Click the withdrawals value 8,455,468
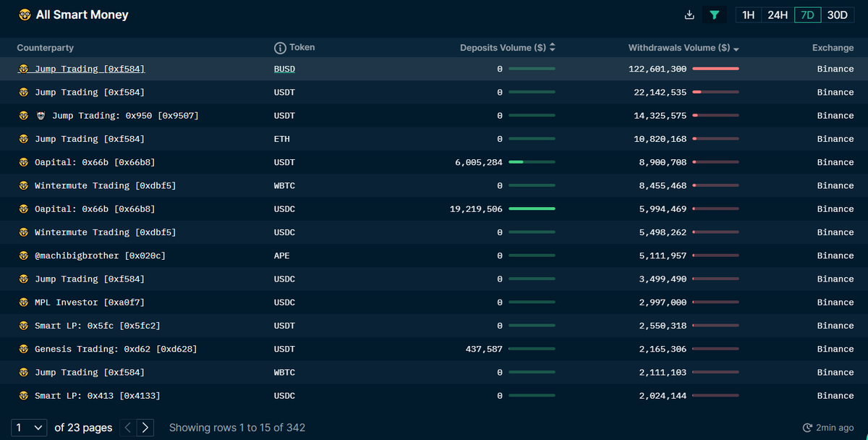This screenshot has width=868, height=440. click(x=663, y=186)
